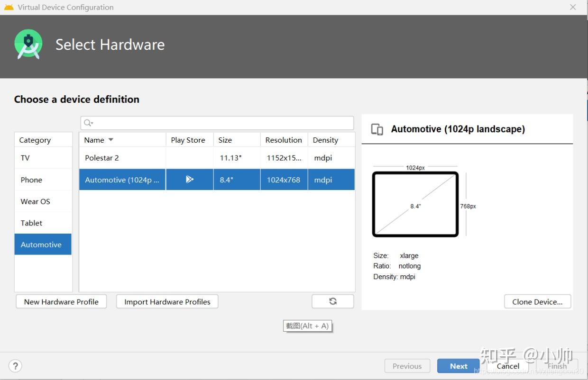Click the device preview icon beside Automotive (1024p landscape)
Image resolution: width=588 pixels, height=380 pixels.
coord(376,129)
